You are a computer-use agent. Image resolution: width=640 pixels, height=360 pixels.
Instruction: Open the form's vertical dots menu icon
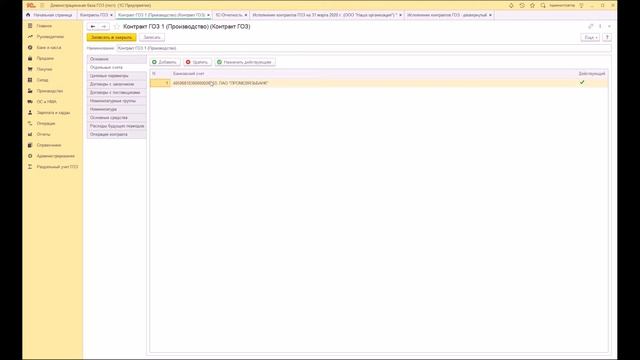pyautogui.click(x=600, y=26)
